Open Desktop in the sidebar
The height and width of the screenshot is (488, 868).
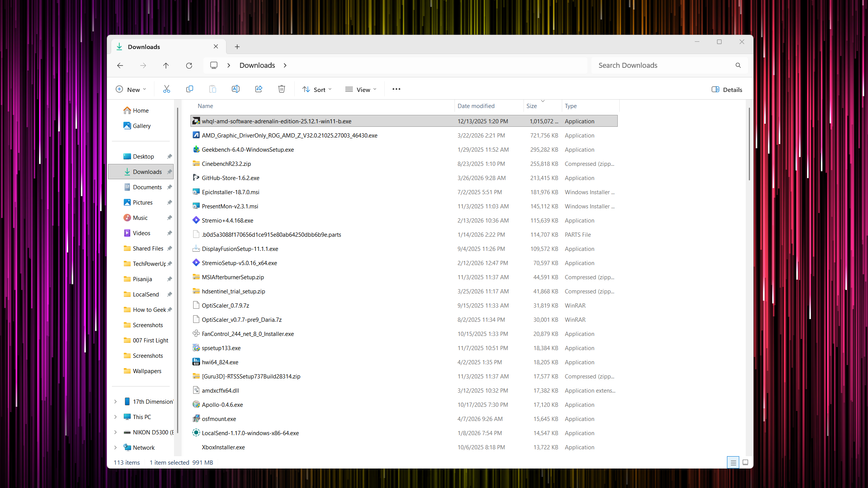[x=141, y=156]
